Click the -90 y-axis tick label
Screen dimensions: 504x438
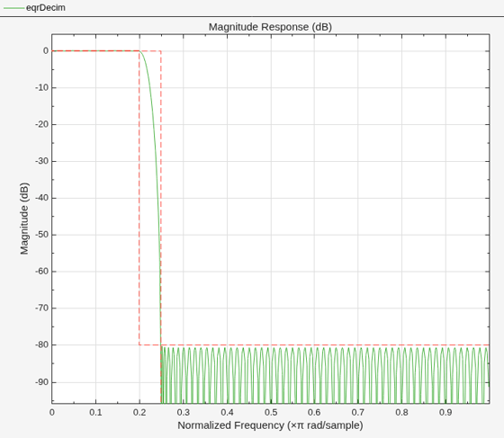tap(41, 382)
